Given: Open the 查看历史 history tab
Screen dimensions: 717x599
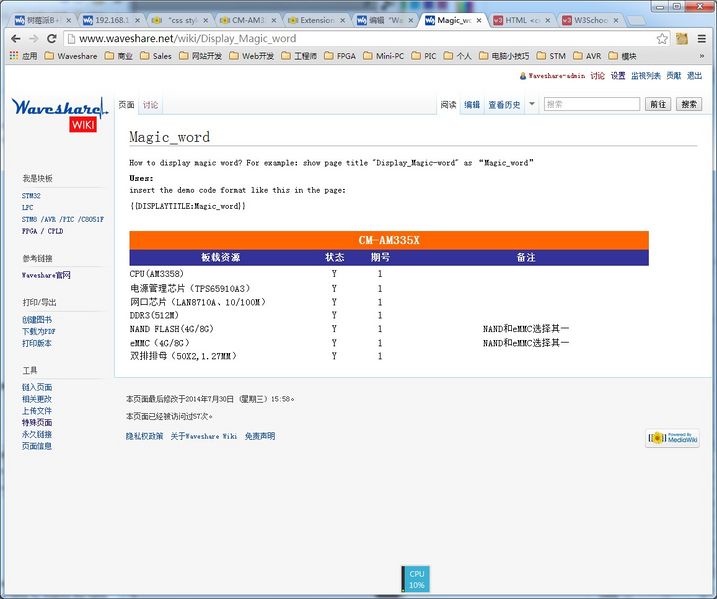Looking at the screenshot, I should pyautogui.click(x=504, y=105).
